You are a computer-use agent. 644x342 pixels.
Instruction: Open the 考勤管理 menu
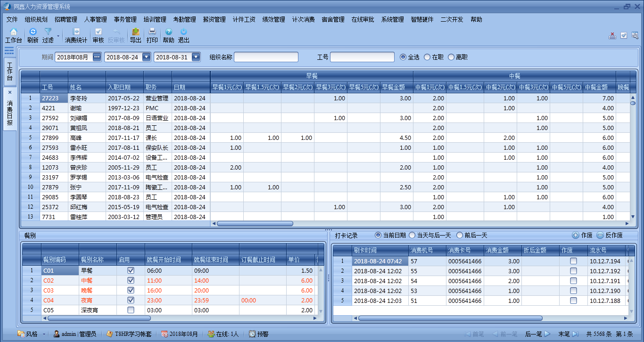(x=184, y=19)
